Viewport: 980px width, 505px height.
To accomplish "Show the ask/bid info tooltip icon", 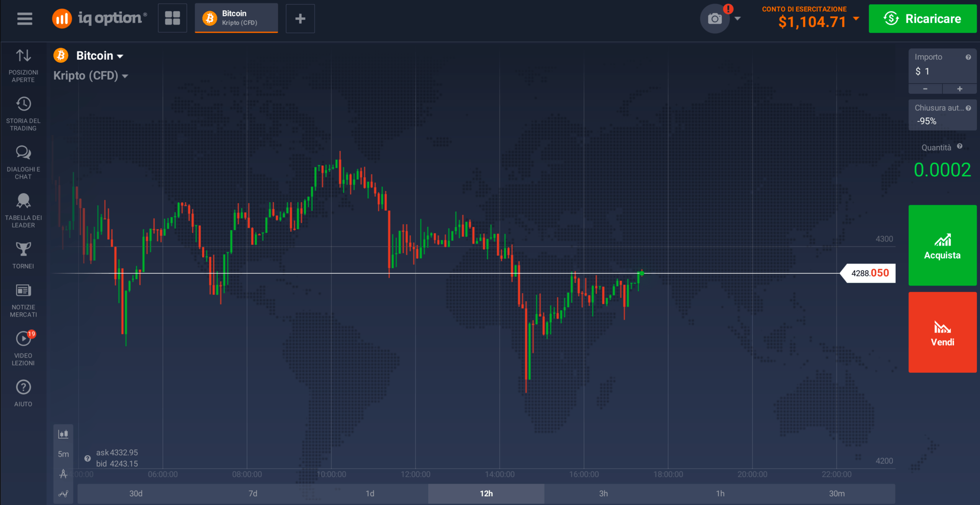I will coord(87,459).
